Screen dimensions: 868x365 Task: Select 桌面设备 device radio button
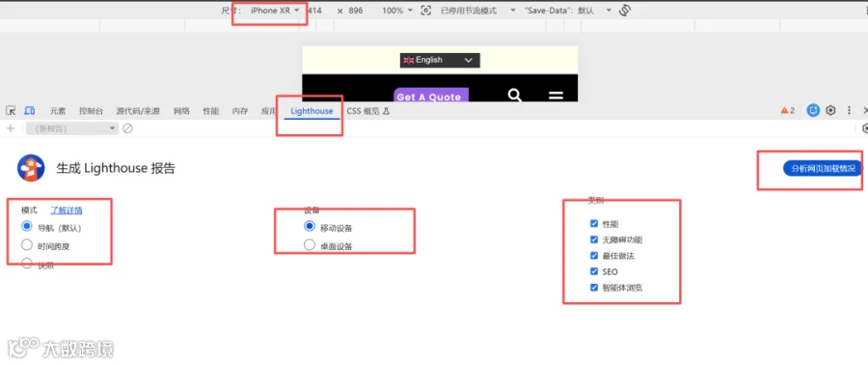coord(310,245)
